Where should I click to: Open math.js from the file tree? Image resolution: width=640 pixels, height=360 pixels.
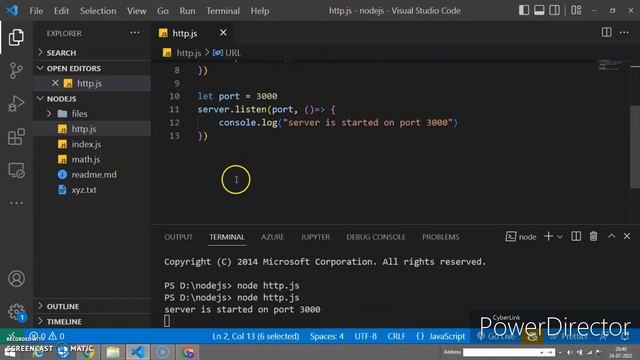tap(92, 159)
